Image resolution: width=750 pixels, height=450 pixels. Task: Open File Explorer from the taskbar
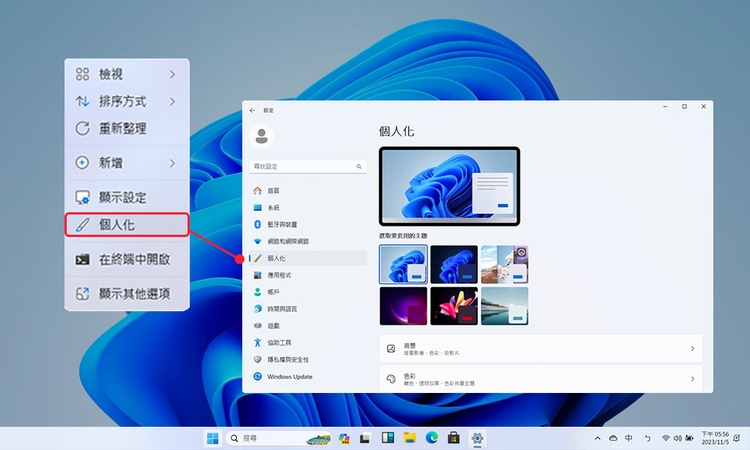click(x=410, y=438)
